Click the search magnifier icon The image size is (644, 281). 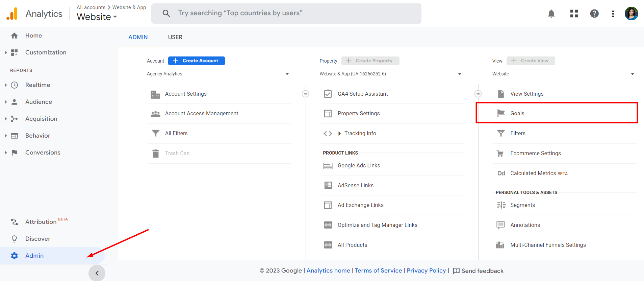pyautogui.click(x=166, y=13)
